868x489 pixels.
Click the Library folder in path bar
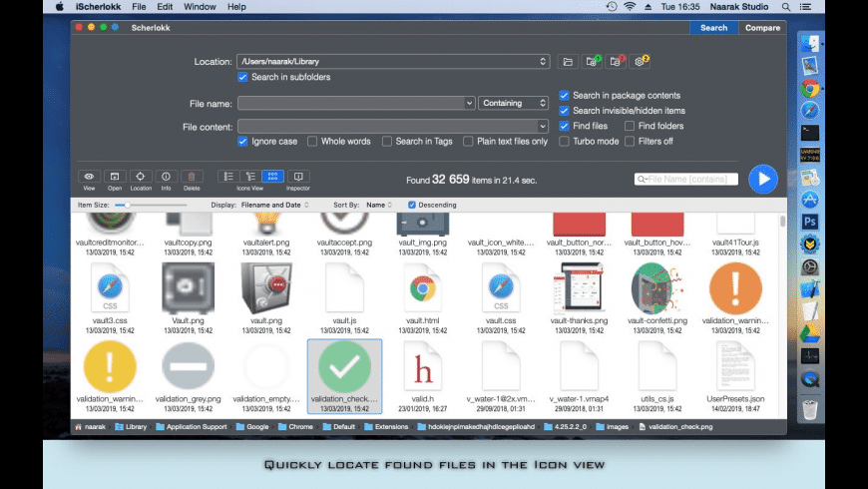[x=131, y=427]
